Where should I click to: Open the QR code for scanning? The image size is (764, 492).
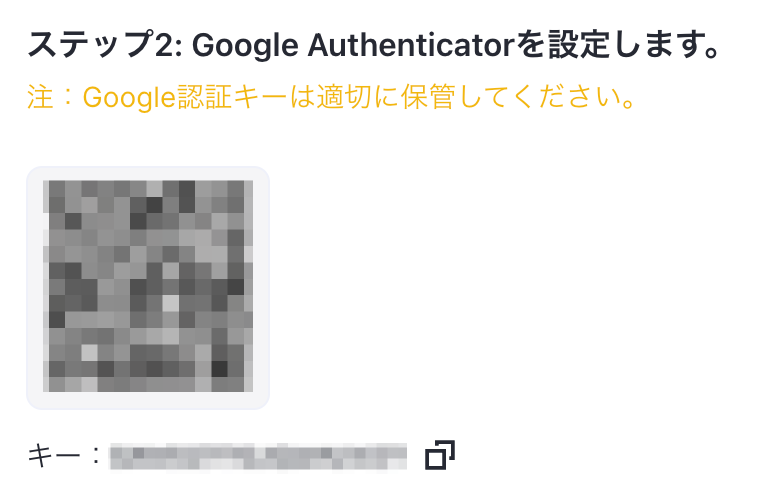[x=148, y=286]
